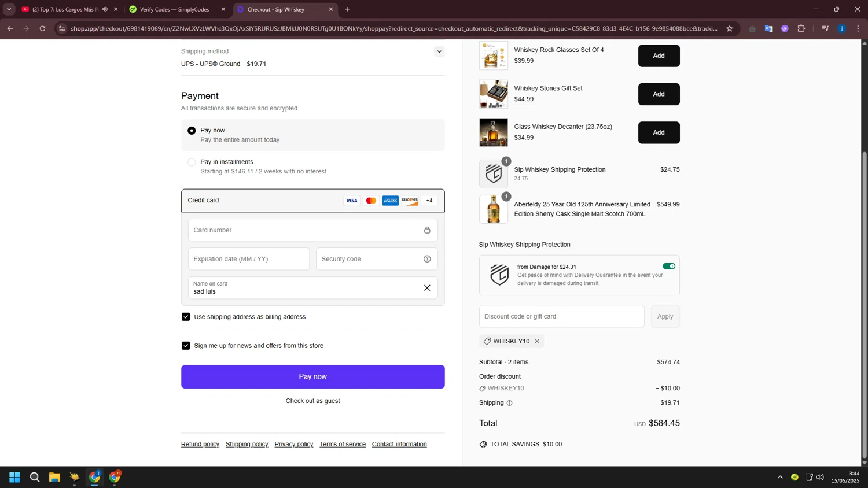This screenshot has height=488, width=868.
Task: Open the Terms of service link
Action: (x=343, y=444)
